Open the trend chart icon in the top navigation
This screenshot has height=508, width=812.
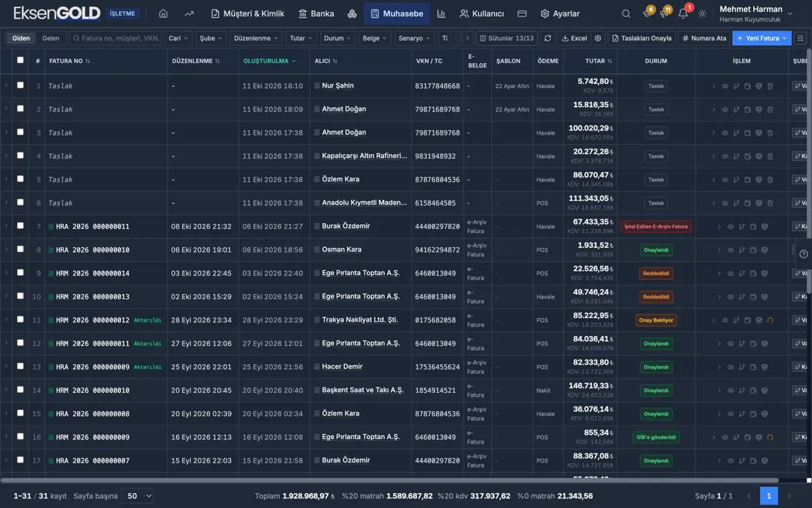[189, 14]
